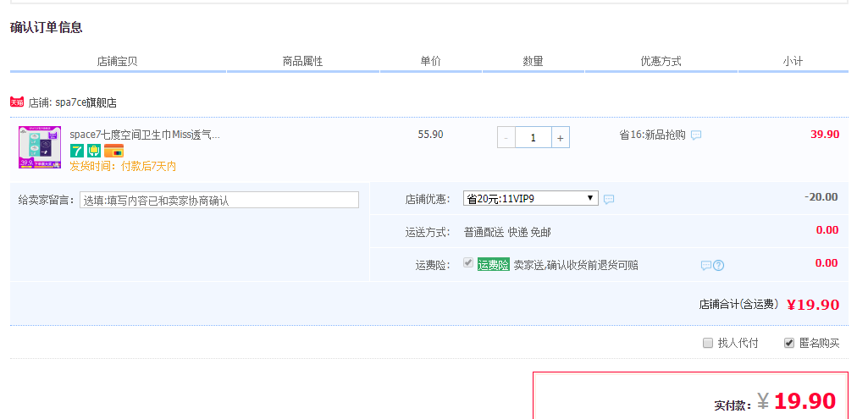Viewport: 868px width, 419px height.
Task: Open chat bubble icon in 运费险 row
Action: click(x=705, y=266)
